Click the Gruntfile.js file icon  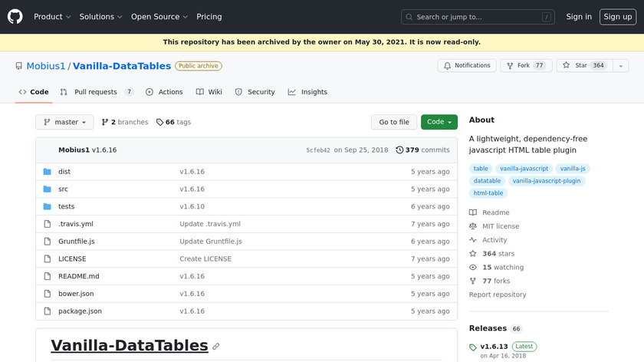48,241
